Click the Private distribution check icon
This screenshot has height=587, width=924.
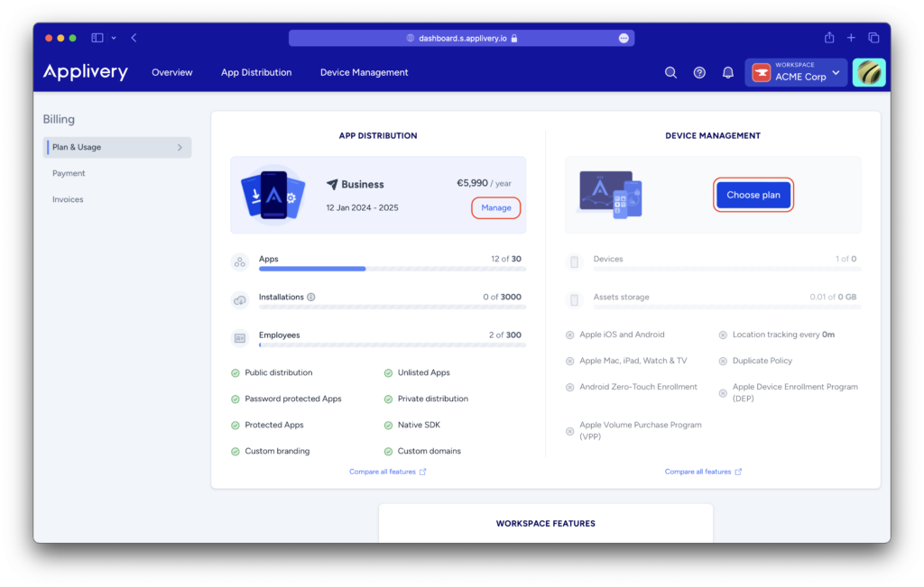388,399
